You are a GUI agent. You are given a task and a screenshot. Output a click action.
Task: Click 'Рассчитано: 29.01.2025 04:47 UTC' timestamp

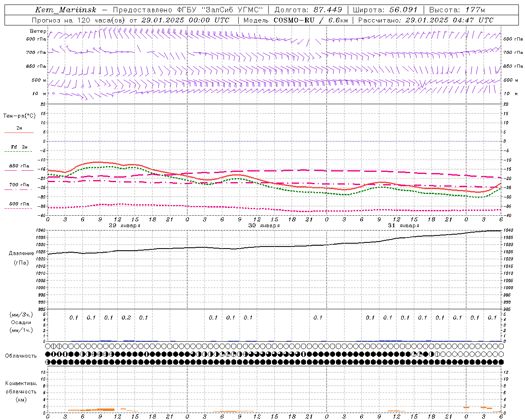426,20
